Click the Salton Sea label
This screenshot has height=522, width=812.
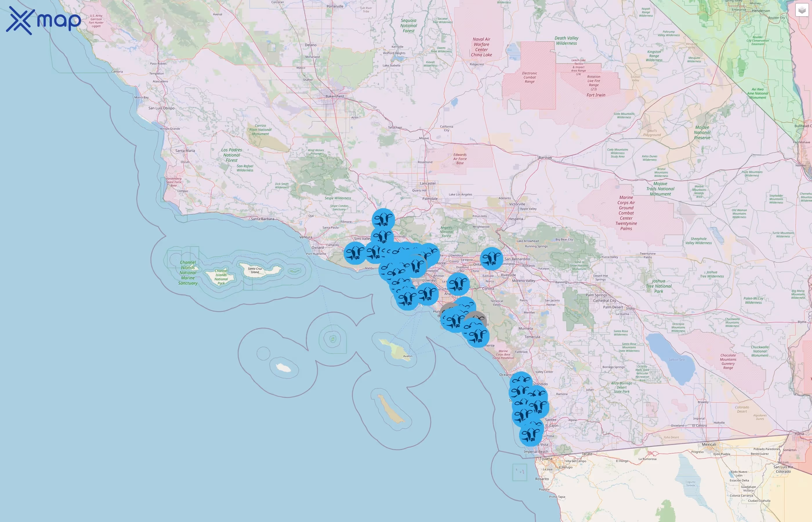(677, 360)
